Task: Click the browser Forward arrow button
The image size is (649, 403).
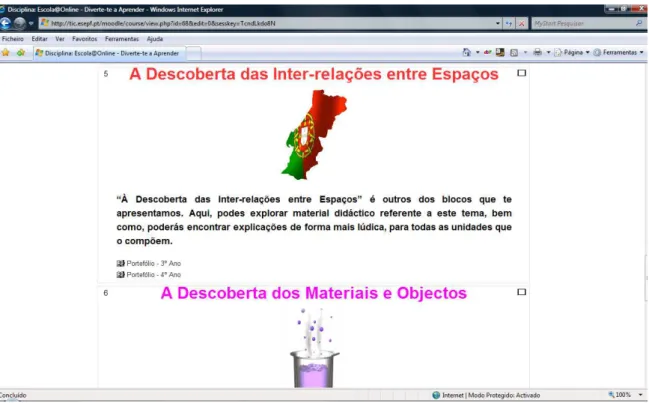Action: 19,24
